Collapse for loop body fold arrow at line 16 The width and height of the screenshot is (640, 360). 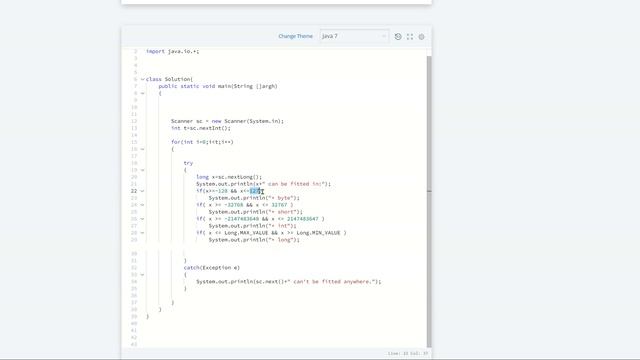tap(142, 149)
